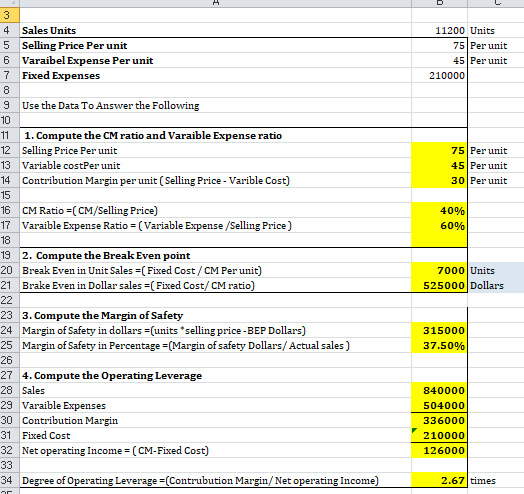
Task: Select the Sales 840000 cell
Action: [439, 390]
